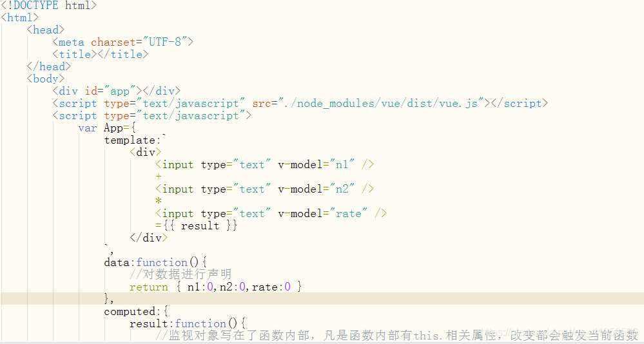Screen dimensions: 644x344
Task: Click the 'result:function(){' line
Action: 188,324
